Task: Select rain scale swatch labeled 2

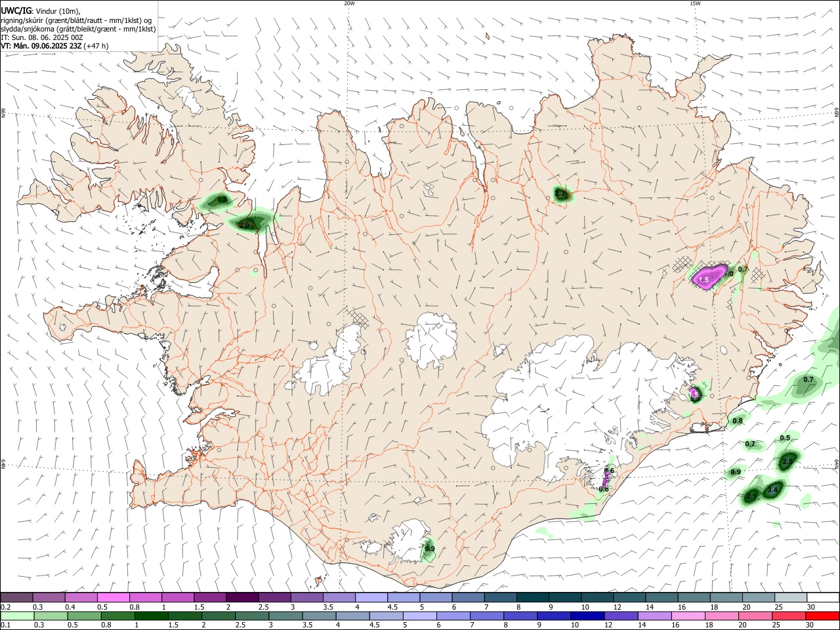Action: click(219, 616)
